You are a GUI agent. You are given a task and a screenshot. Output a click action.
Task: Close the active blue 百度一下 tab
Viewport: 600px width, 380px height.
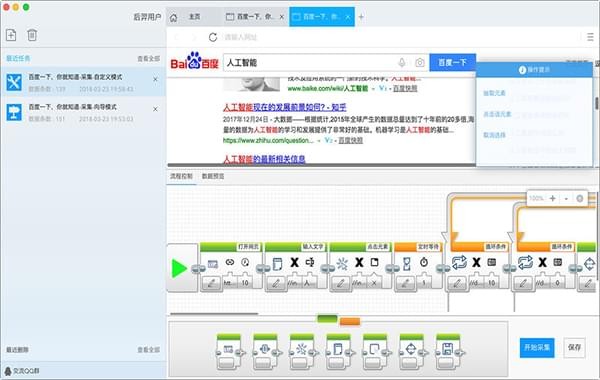pos(348,17)
